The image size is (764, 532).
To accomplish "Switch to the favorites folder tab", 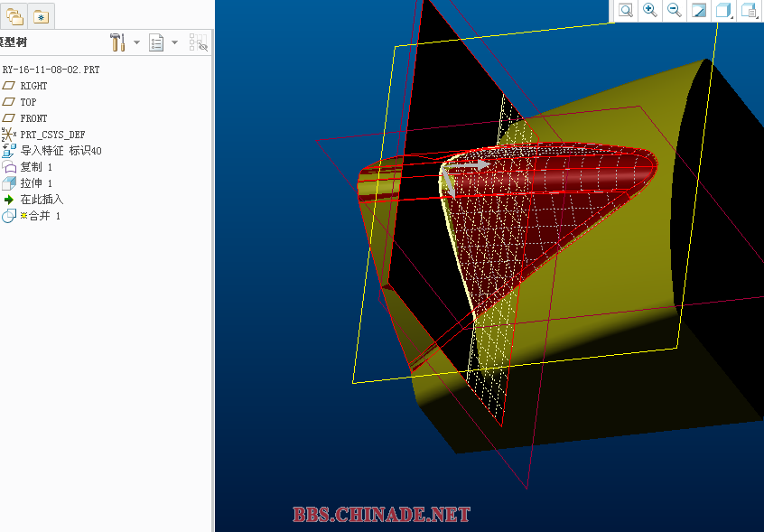I will [41, 16].
